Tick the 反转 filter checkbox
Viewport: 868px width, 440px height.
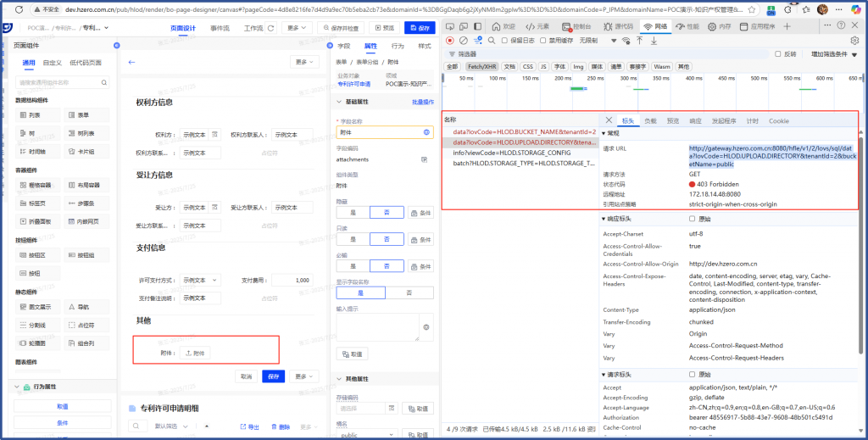click(779, 53)
